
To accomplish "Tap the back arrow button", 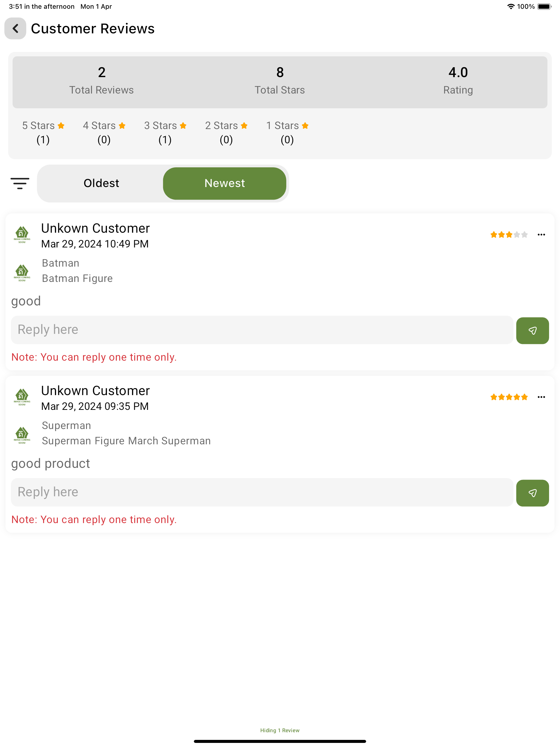I will tap(15, 28).
